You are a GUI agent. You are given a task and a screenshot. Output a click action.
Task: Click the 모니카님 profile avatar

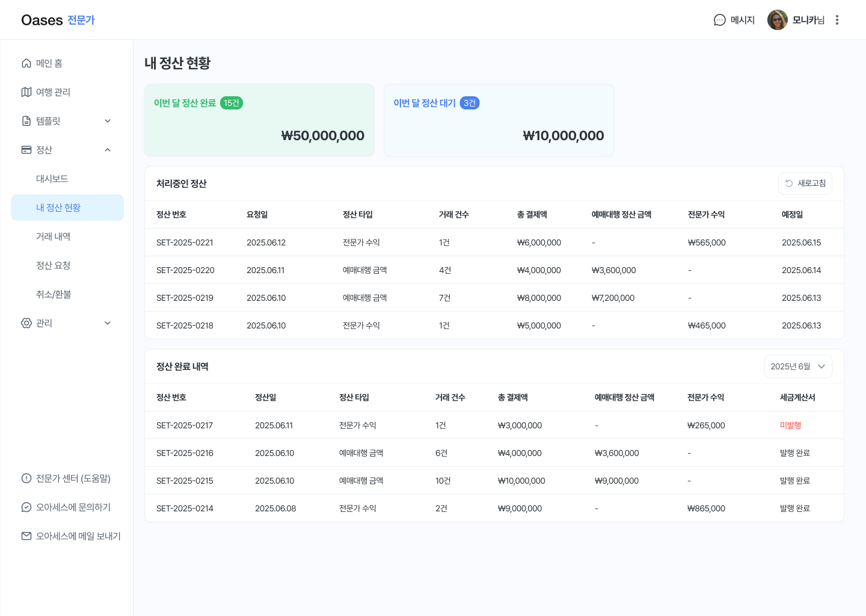tap(777, 20)
